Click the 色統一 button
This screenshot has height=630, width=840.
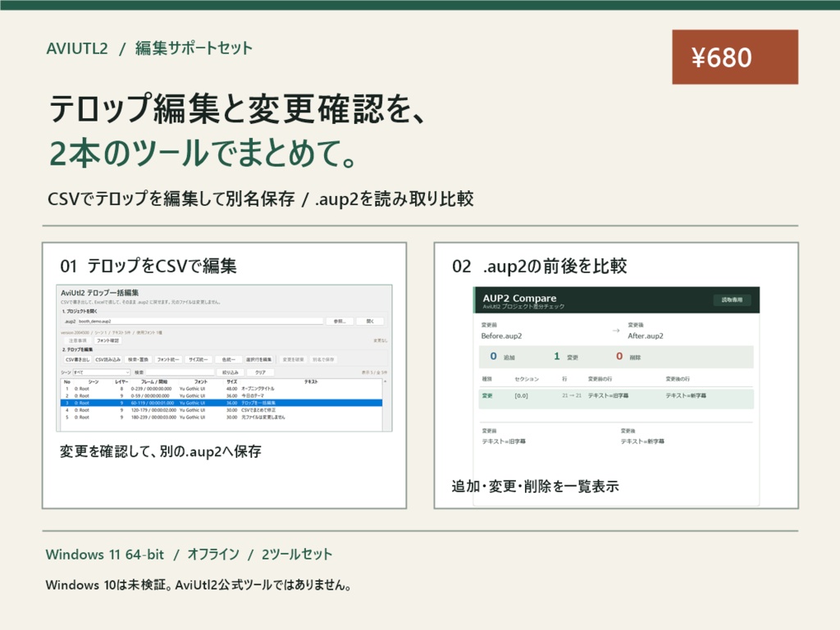click(x=228, y=359)
